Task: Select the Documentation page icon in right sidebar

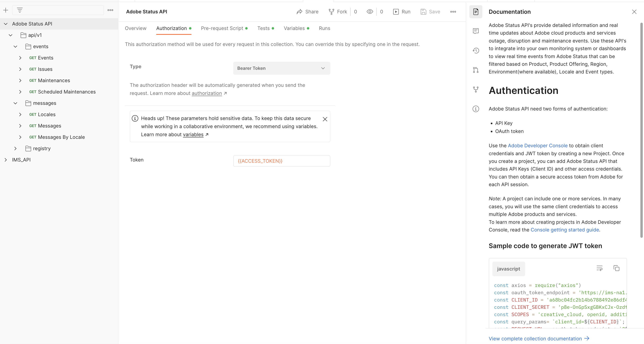Action: [475, 12]
